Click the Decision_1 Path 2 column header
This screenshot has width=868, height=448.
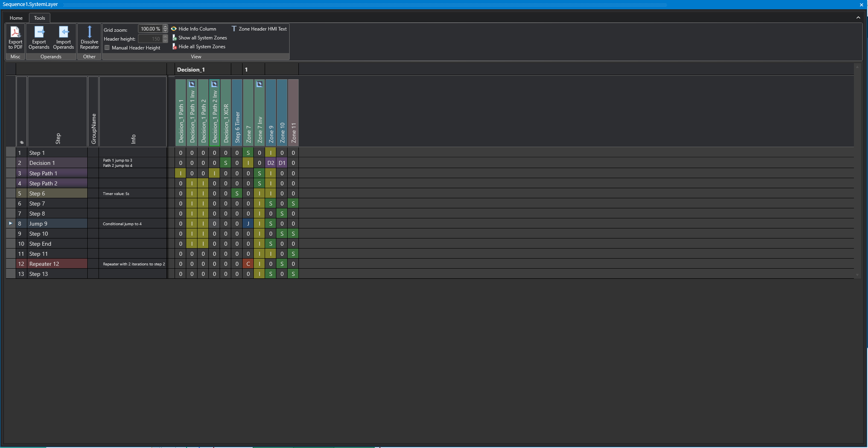[x=203, y=112]
